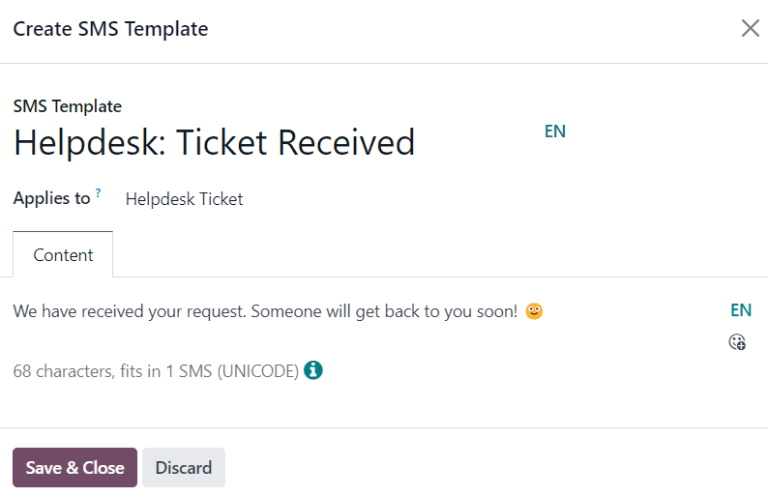
Task: Click the word Received in the template name
Action: pos(346,143)
